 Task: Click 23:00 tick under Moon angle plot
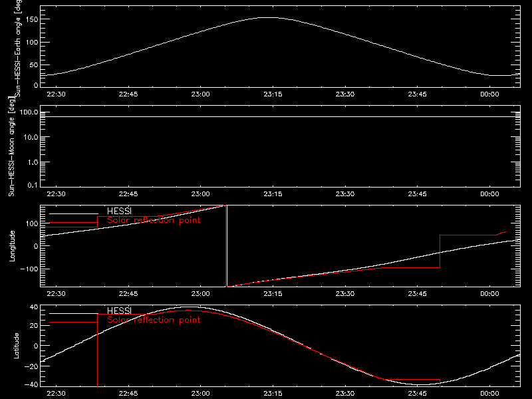pos(201,194)
